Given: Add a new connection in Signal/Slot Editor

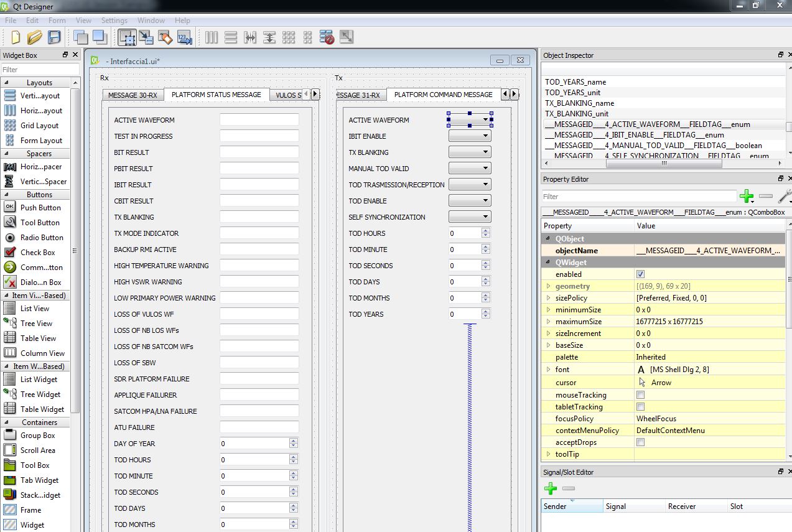Looking at the screenshot, I should 550,488.
